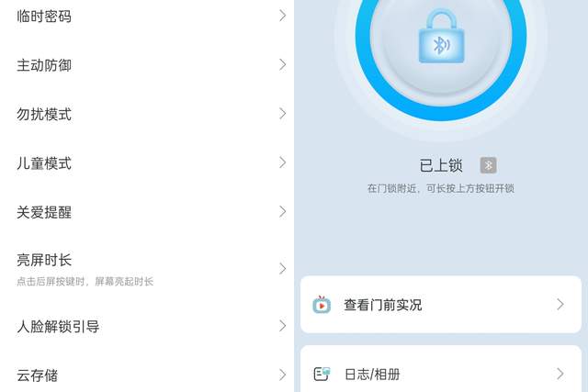
Task: Click the gray Bluetooth badge beside 已上锁
Action: [488, 165]
